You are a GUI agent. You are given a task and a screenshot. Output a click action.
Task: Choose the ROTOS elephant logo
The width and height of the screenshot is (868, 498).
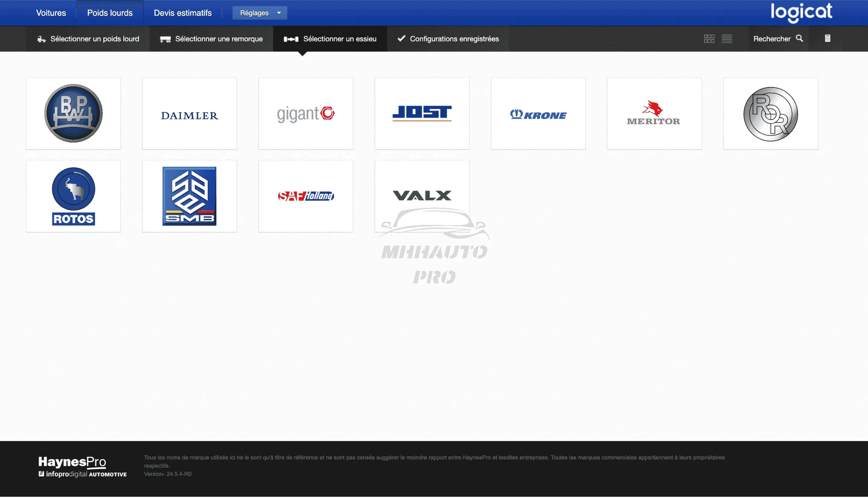(73, 196)
